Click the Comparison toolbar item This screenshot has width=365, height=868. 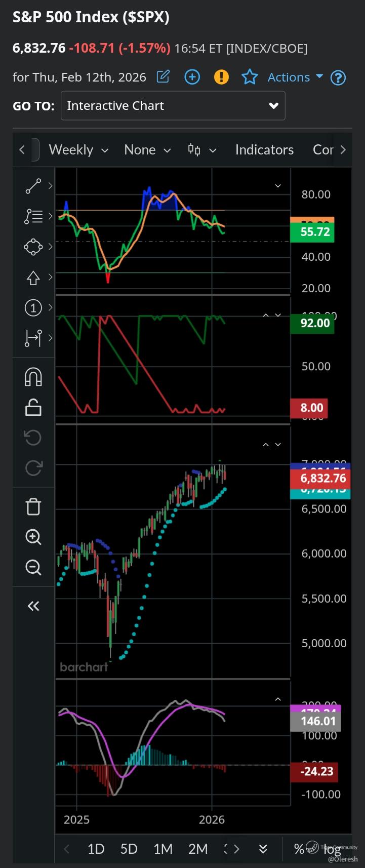[323, 150]
